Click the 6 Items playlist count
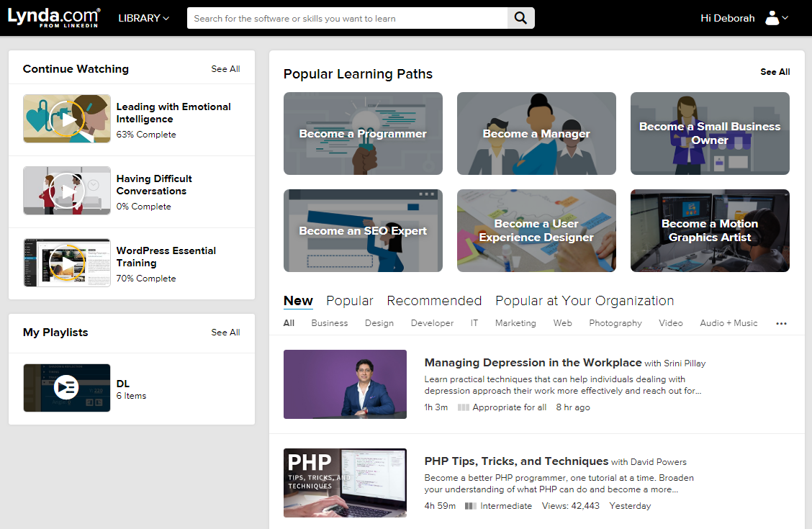The width and height of the screenshot is (812, 529). pyautogui.click(x=131, y=396)
